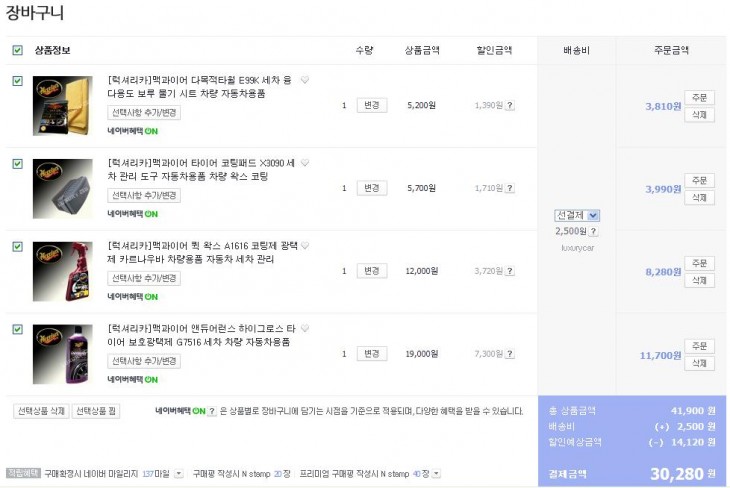Click the luxurycar seller name
The width and height of the screenshot is (730, 488).
(x=577, y=248)
